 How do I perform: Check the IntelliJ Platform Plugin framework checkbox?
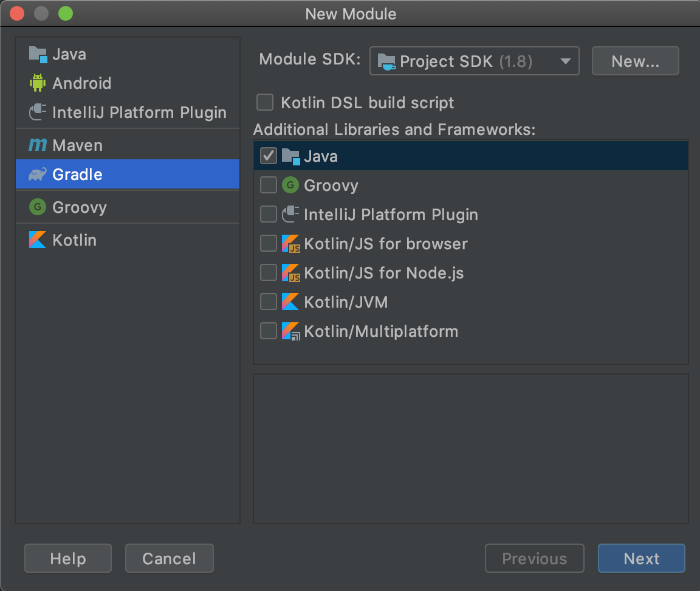(x=269, y=214)
